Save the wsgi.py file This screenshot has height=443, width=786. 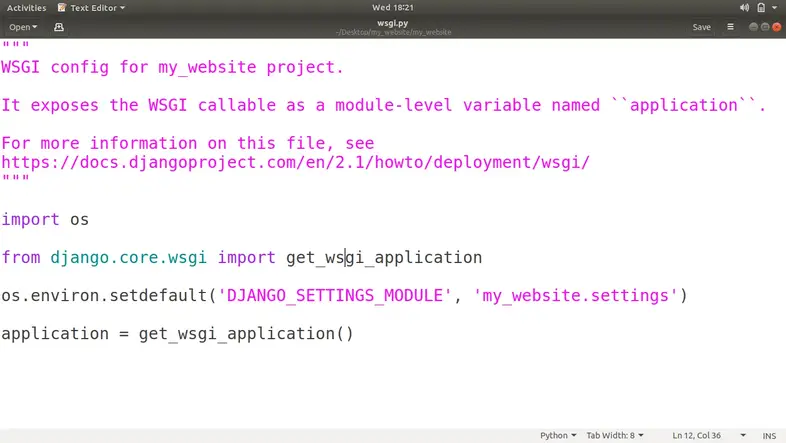(x=701, y=27)
